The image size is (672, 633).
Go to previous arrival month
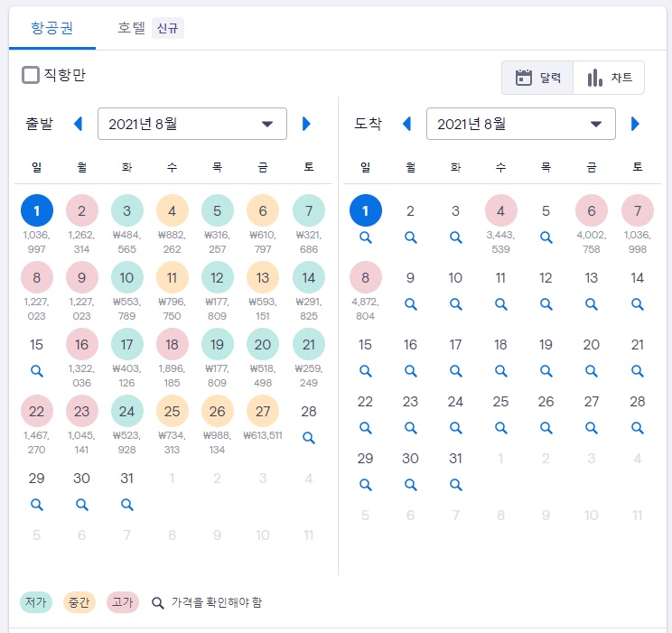(407, 124)
